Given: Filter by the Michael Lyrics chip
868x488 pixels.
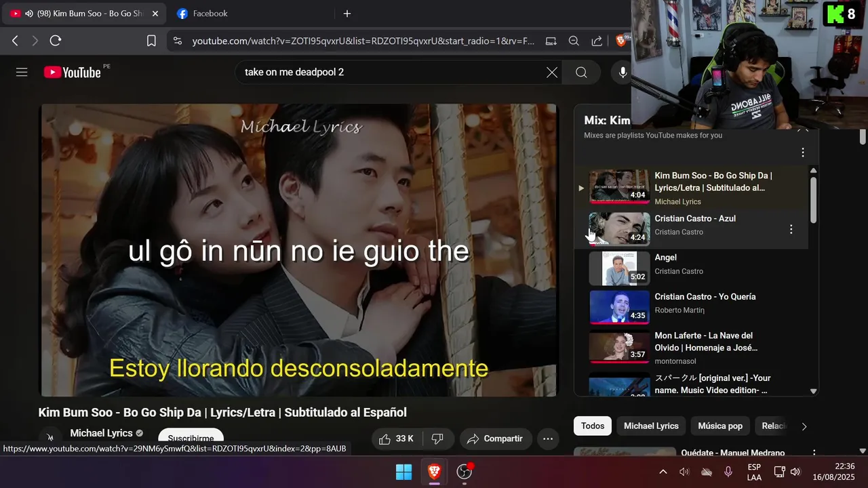Looking at the screenshot, I should click(651, 426).
